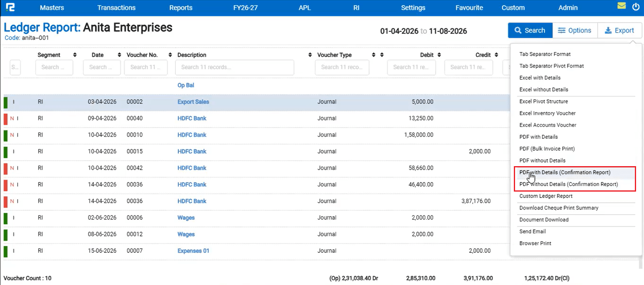Focus the Segment search field
The width and height of the screenshot is (644, 285).
coord(54,68)
